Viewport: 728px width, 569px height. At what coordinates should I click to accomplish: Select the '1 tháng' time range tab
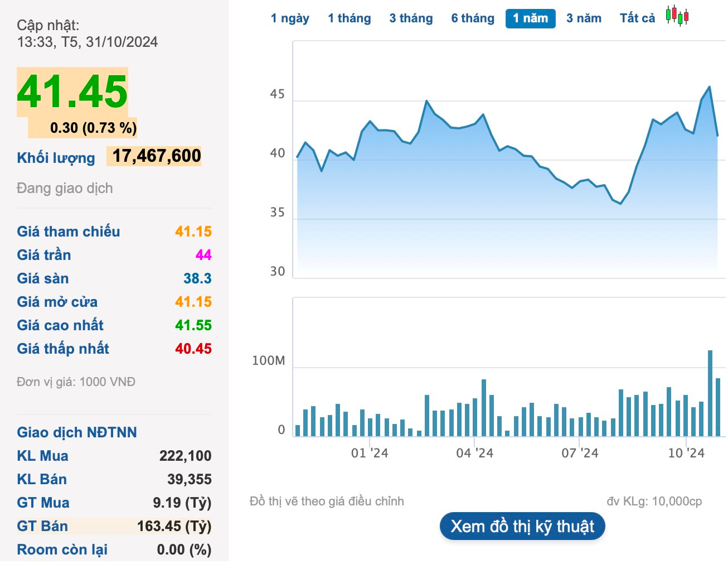click(x=350, y=18)
